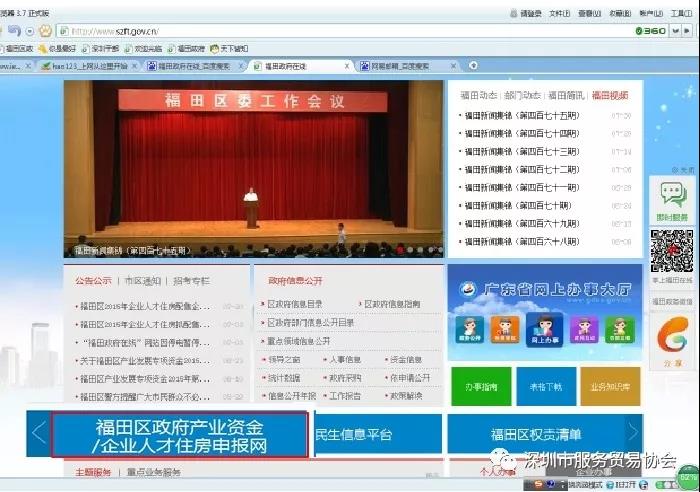Open the 福田区权责清单 banner
Image resolution: width=700 pixels, height=492 pixels.
pos(536,434)
